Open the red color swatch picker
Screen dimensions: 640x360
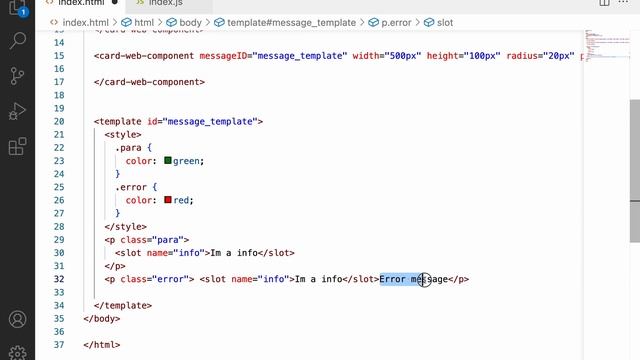[168, 200]
